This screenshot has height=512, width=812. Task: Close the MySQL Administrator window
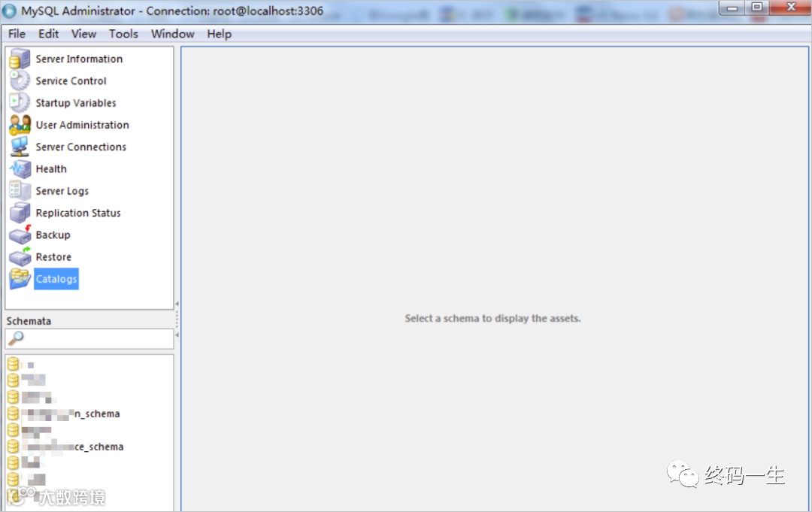tap(790, 8)
